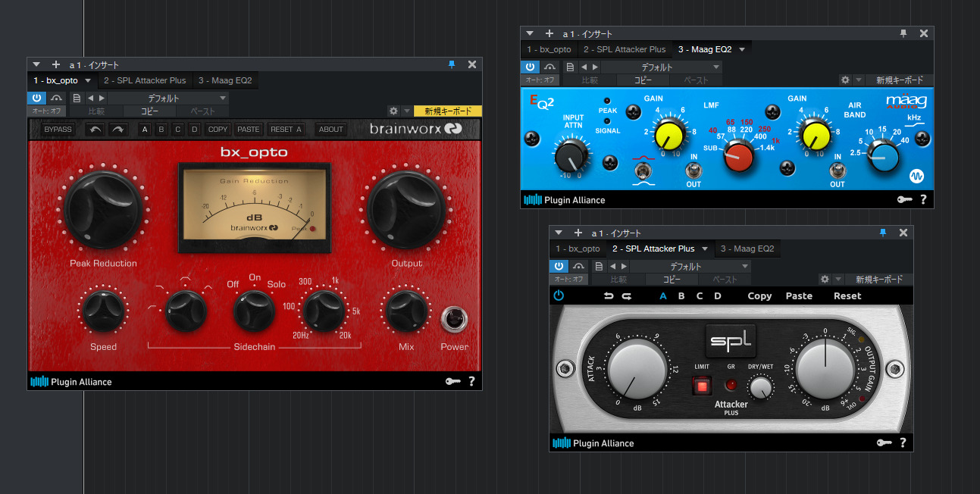The image size is (980, 494).
Task: Flip the Power switch on bx_opto
Action: click(455, 320)
